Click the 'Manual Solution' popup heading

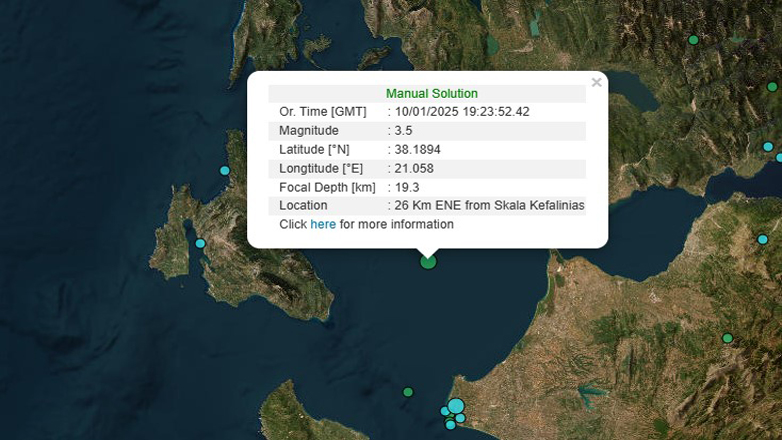[x=432, y=93]
